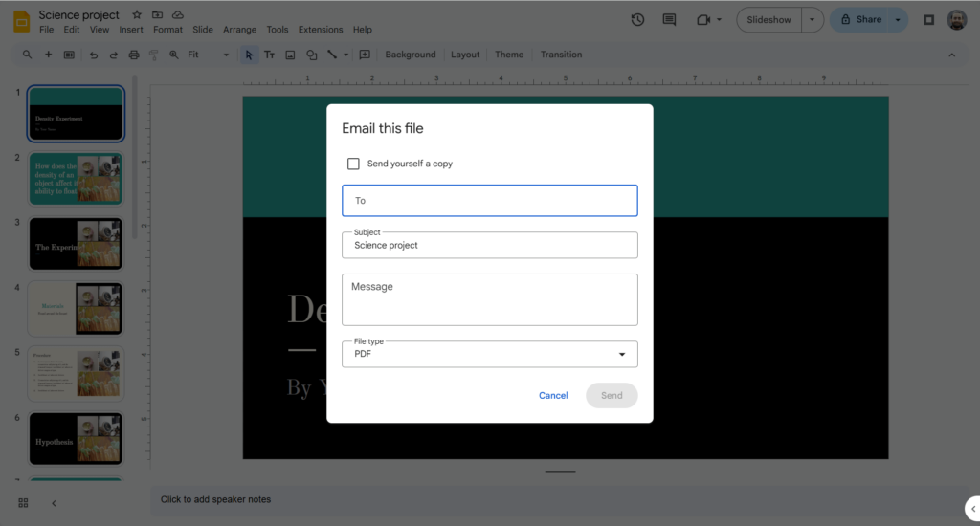Open the Arrange menu
The height and width of the screenshot is (526, 980).
click(239, 30)
